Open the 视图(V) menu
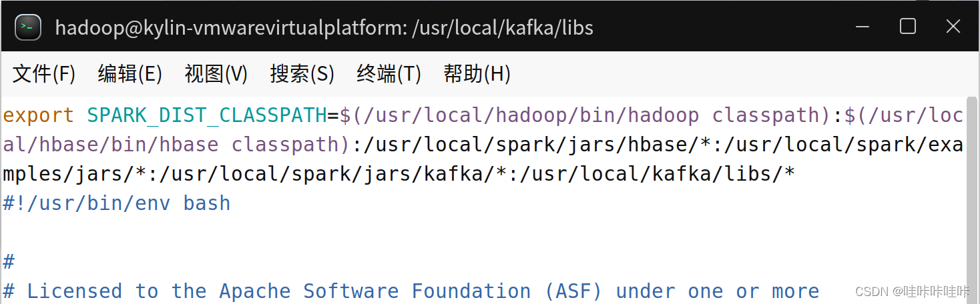Image resolution: width=980 pixels, height=304 pixels. pyautogui.click(x=216, y=74)
